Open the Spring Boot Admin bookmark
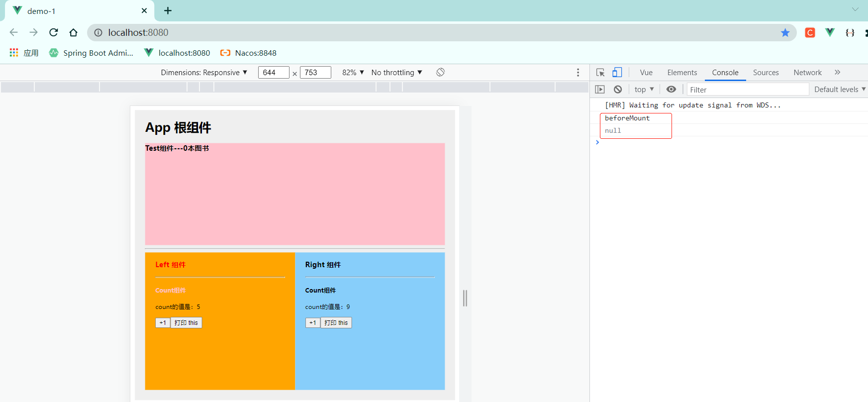The height and width of the screenshot is (402, 868). tap(91, 53)
